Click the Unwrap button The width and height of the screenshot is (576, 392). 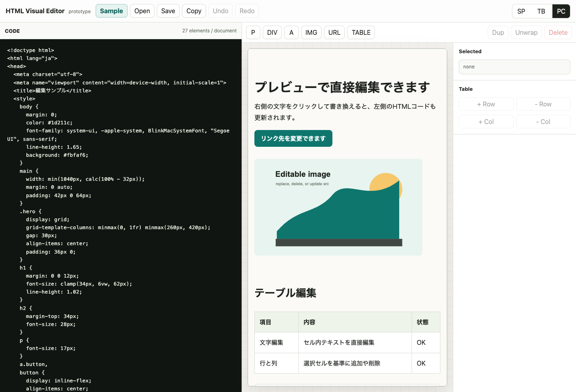[526, 32]
